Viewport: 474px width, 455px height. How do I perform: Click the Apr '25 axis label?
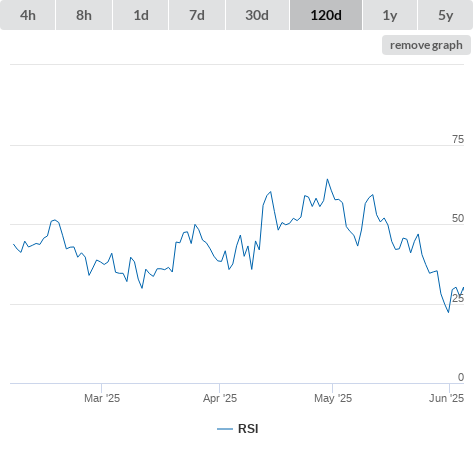[x=220, y=398]
